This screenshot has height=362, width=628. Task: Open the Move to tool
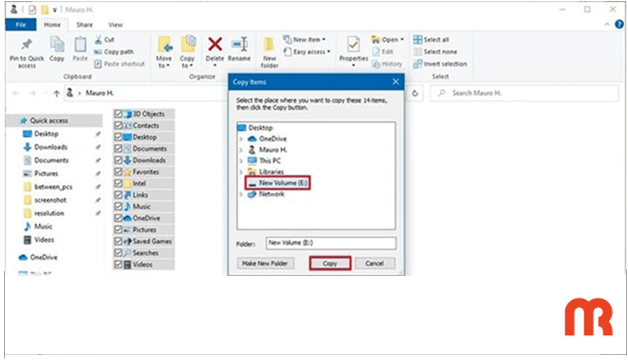[x=164, y=52]
